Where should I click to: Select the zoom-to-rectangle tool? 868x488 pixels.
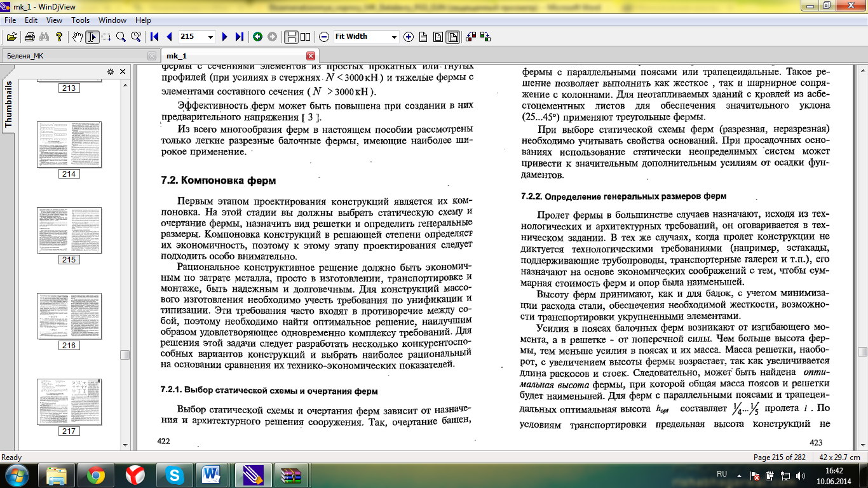135,37
